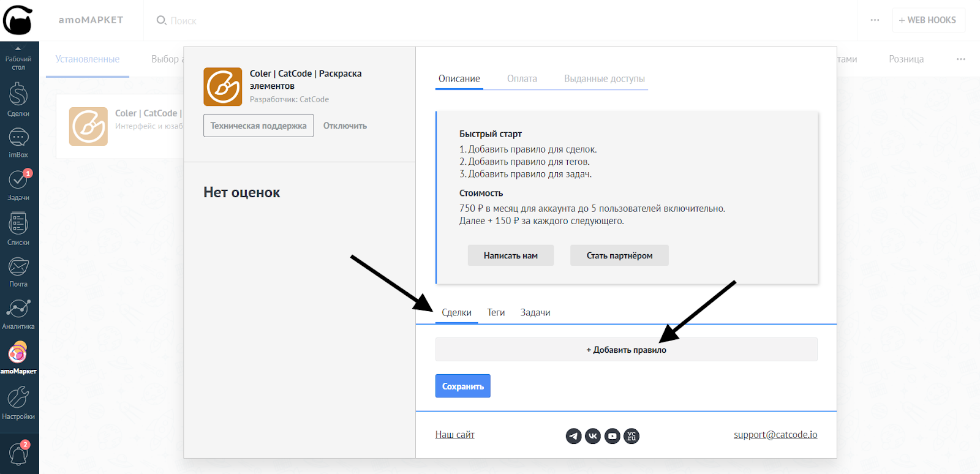Open Сделки in the left sidebar
Viewport: 980px width, 474px height.
(x=18, y=99)
